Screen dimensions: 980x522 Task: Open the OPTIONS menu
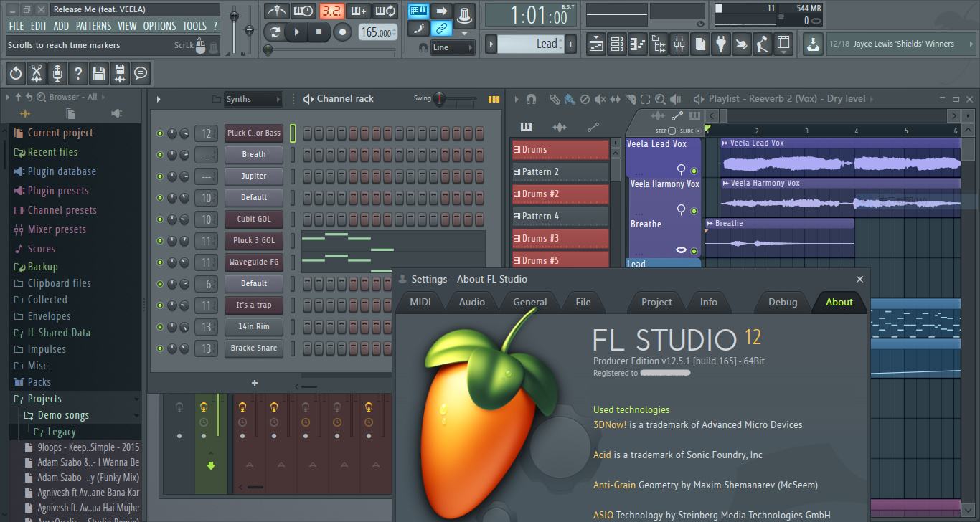point(159,26)
